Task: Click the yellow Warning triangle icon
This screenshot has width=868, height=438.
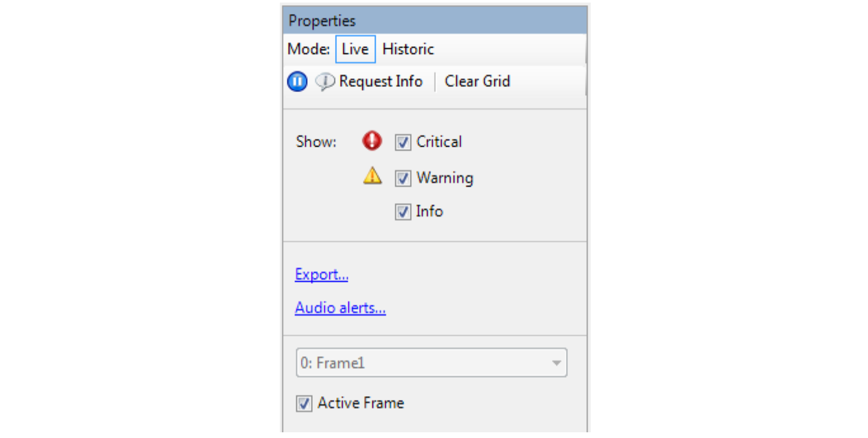Action: pos(372,176)
